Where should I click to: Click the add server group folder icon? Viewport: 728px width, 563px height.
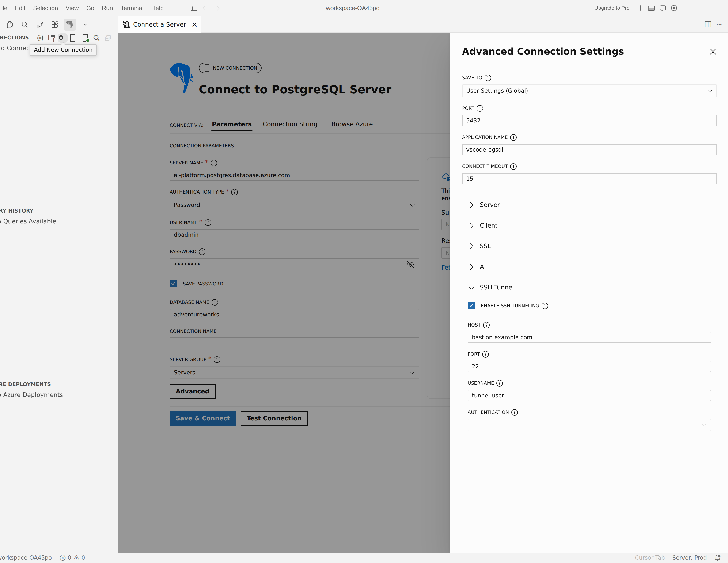click(x=52, y=38)
